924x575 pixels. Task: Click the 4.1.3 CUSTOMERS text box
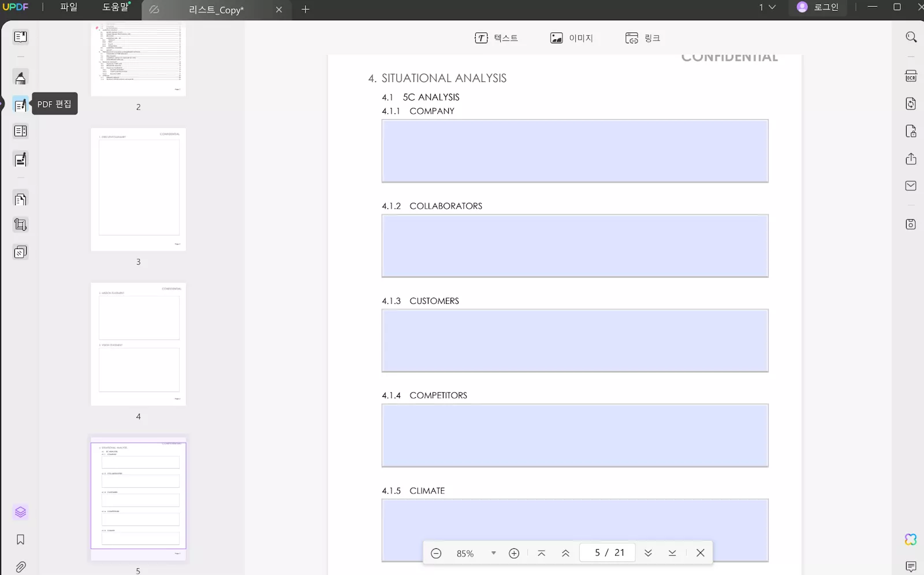[x=575, y=340]
